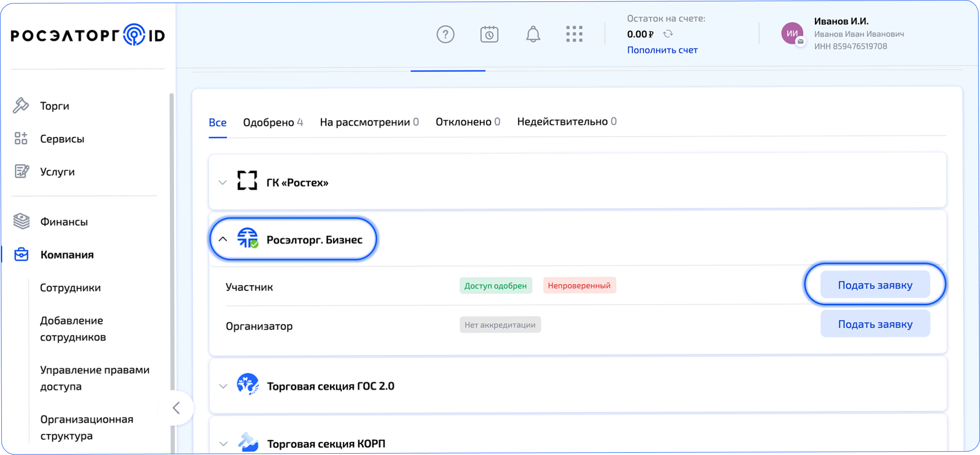Click the ГК «Ростех» section title
Viewport: 980px width, 455px height.
tap(297, 182)
